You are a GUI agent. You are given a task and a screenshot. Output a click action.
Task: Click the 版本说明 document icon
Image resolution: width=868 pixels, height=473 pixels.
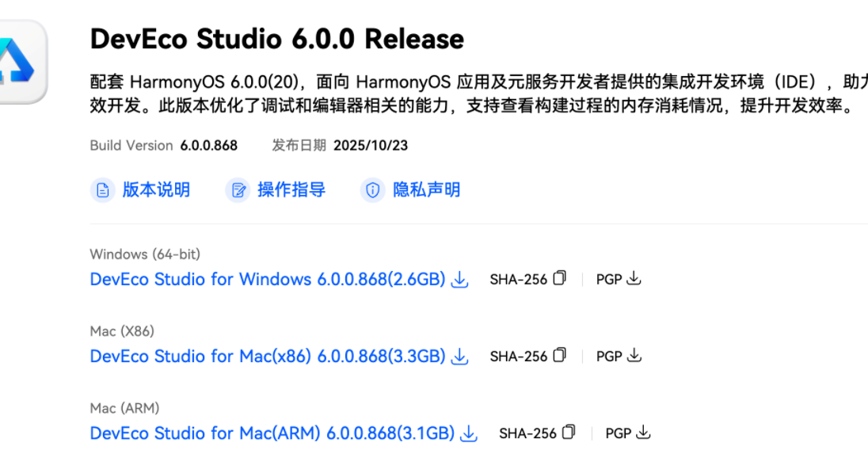click(103, 190)
